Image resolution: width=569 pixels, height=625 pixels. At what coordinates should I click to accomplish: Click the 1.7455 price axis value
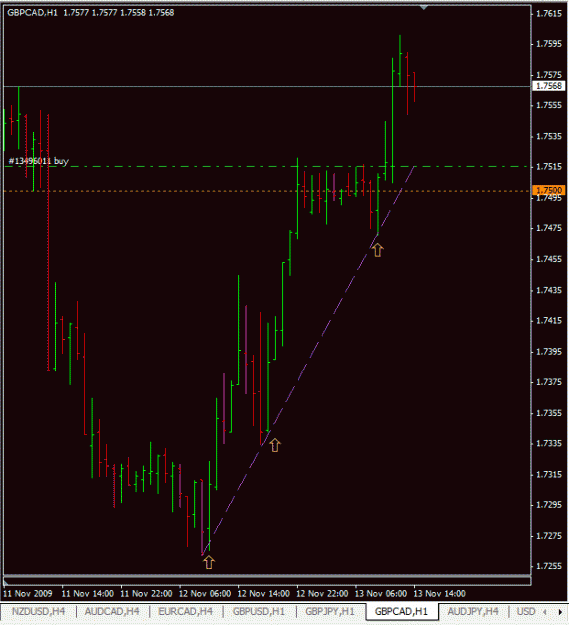click(549, 259)
